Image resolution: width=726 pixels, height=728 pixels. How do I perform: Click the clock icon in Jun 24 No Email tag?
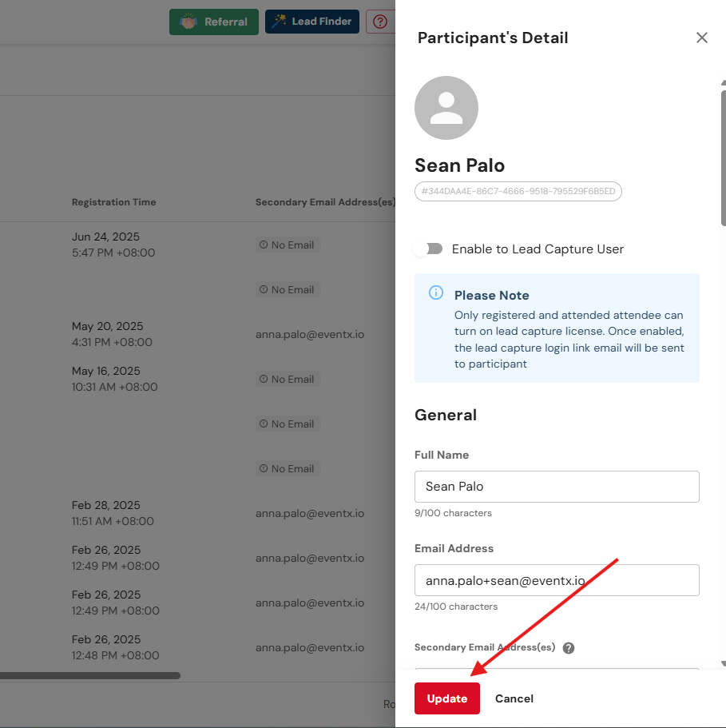[x=263, y=245]
